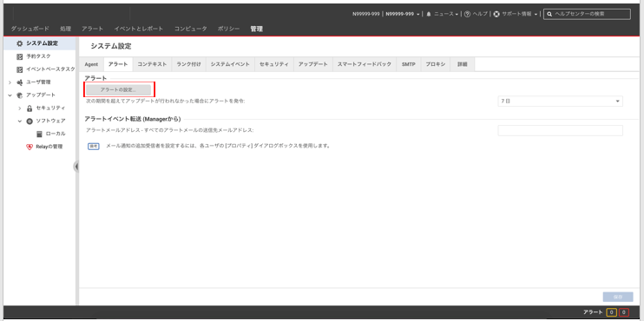Select 予約タスク in the sidebar
Image resolution: width=644 pixels, height=321 pixels.
point(39,56)
